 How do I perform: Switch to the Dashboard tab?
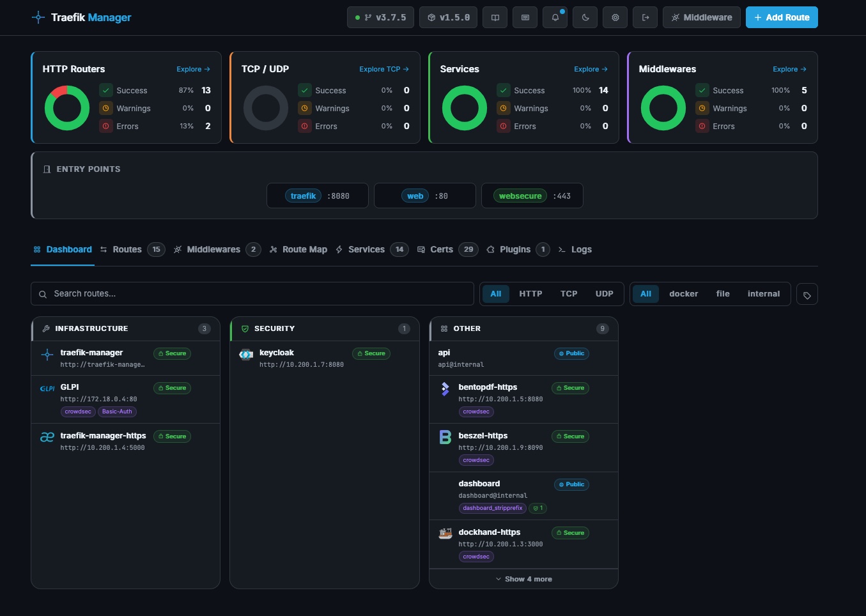tap(63, 249)
